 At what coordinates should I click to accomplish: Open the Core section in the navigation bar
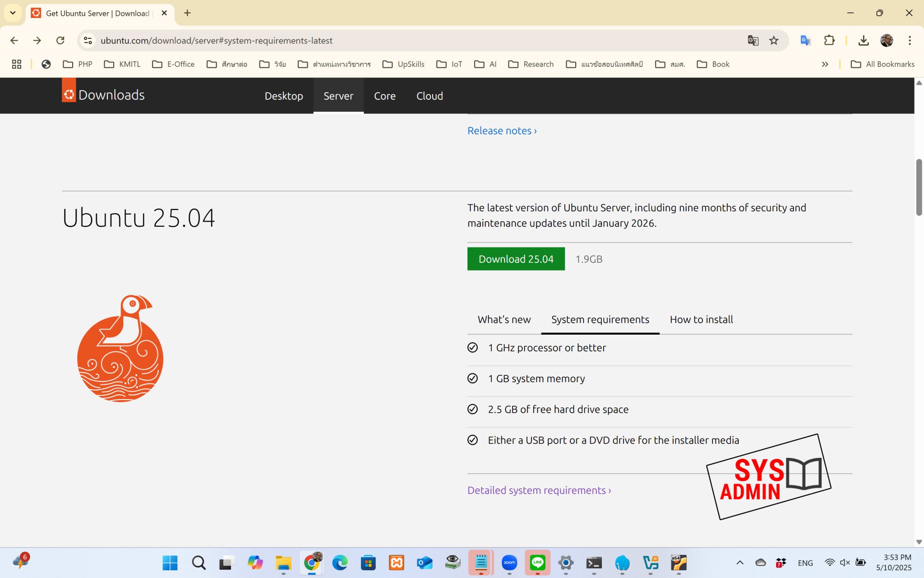tap(384, 96)
